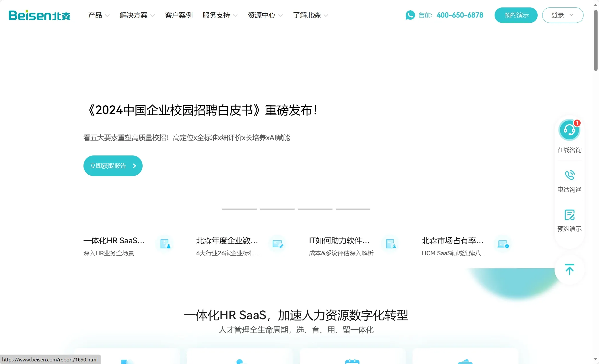Click the Beisen 北森 logo
Image resolution: width=599 pixels, height=364 pixels.
coord(40,15)
